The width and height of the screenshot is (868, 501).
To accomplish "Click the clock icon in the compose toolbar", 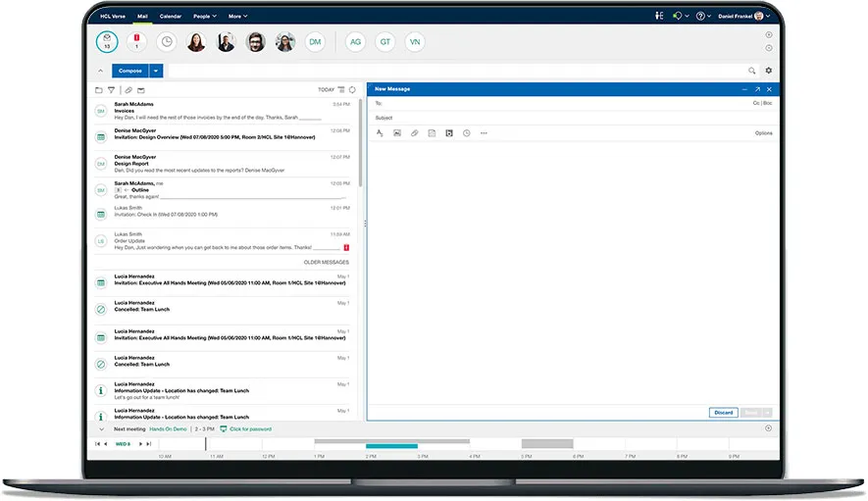I will [x=466, y=132].
